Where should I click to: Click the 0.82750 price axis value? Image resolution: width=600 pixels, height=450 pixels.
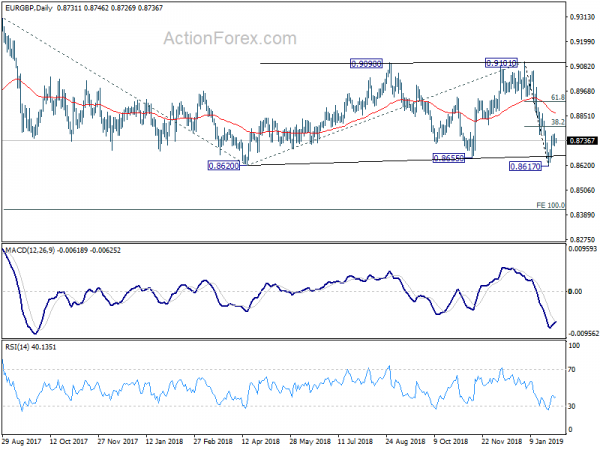582,240
